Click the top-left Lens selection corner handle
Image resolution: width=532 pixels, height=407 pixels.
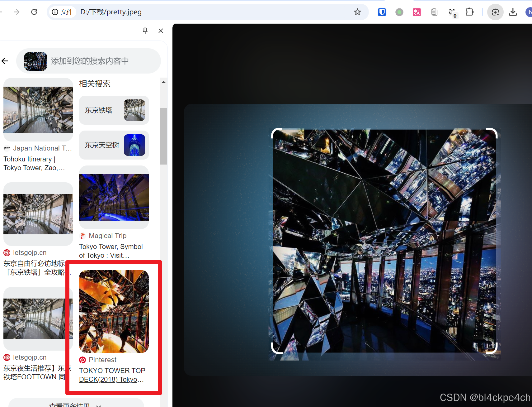coord(276,133)
